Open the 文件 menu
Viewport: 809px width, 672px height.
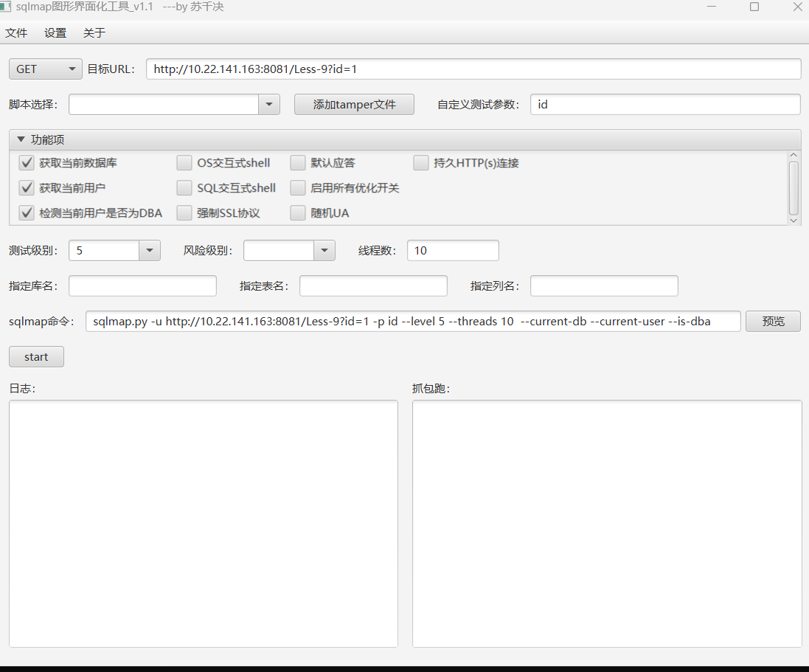pos(16,33)
